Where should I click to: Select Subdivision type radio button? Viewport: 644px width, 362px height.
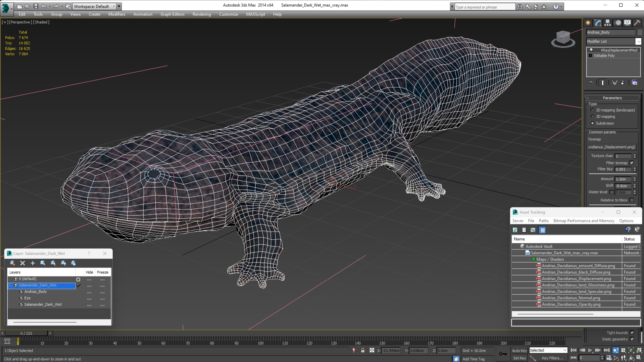[x=592, y=123]
